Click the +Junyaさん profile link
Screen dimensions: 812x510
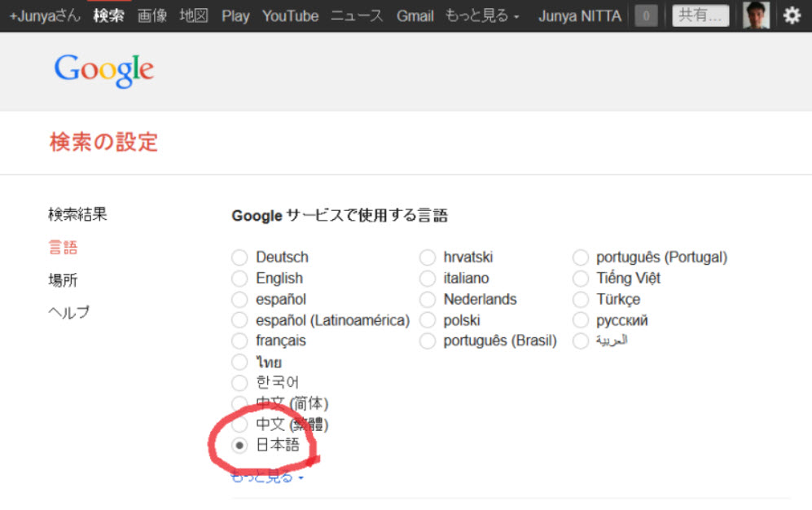pos(45,15)
